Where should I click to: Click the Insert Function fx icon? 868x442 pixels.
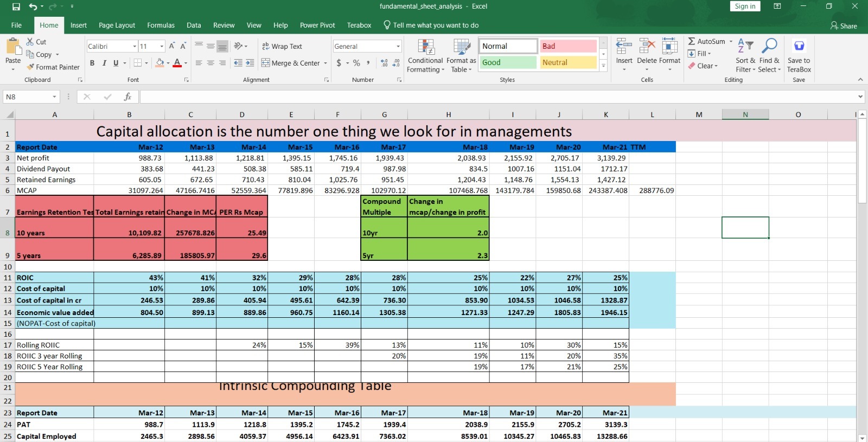[127, 97]
